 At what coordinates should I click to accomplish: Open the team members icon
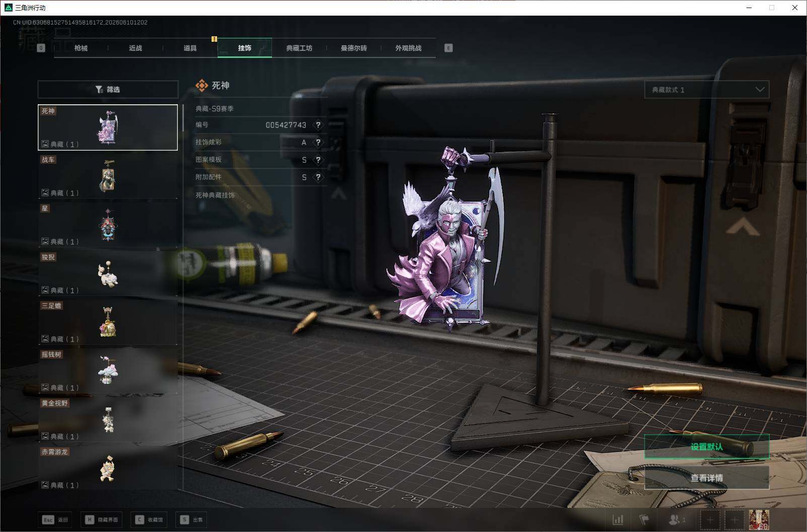tap(677, 519)
